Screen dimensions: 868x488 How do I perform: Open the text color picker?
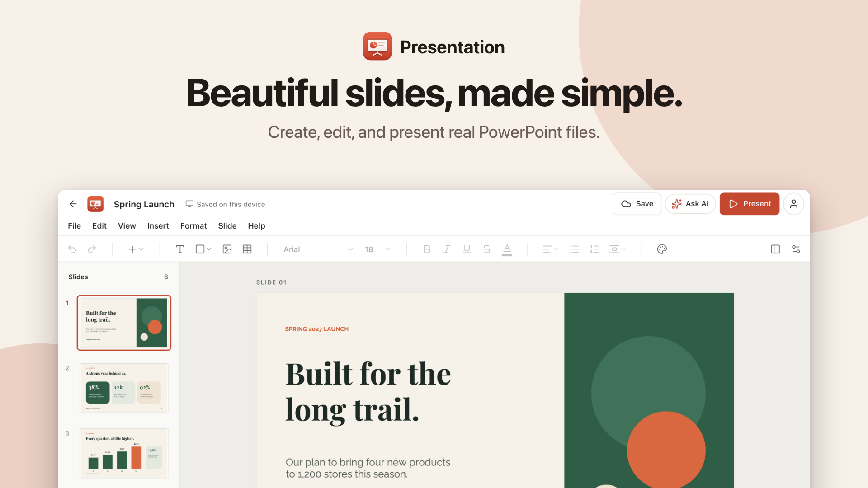click(x=507, y=249)
